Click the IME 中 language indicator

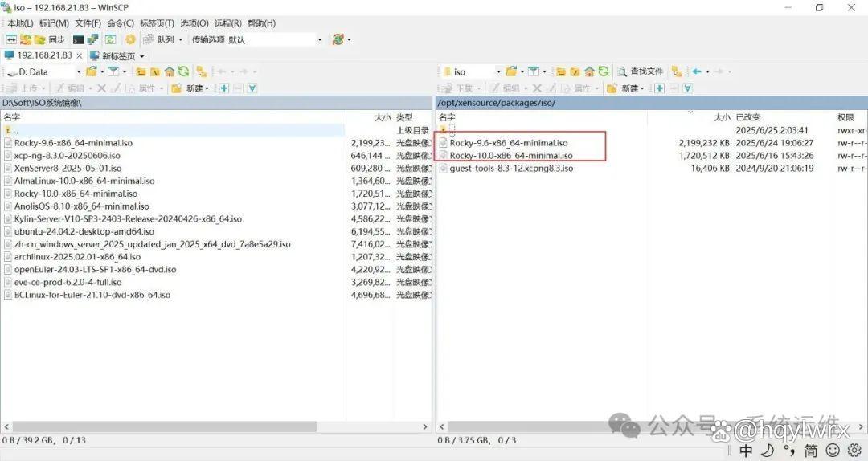point(746,450)
